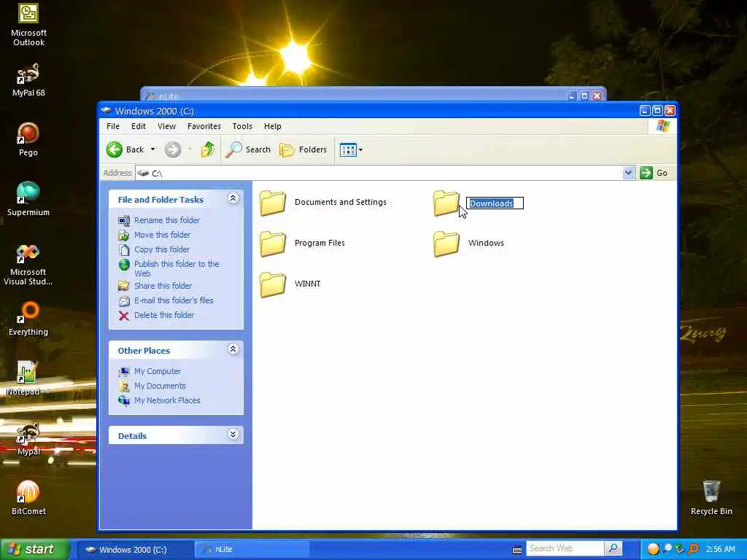Select the Program Files folder icon
747x560 pixels.
(x=273, y=244)
